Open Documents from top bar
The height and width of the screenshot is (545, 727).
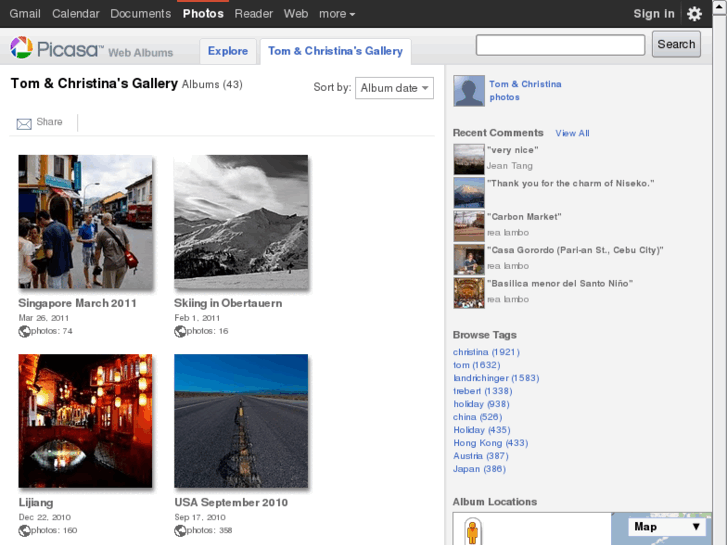pos(140,14)
